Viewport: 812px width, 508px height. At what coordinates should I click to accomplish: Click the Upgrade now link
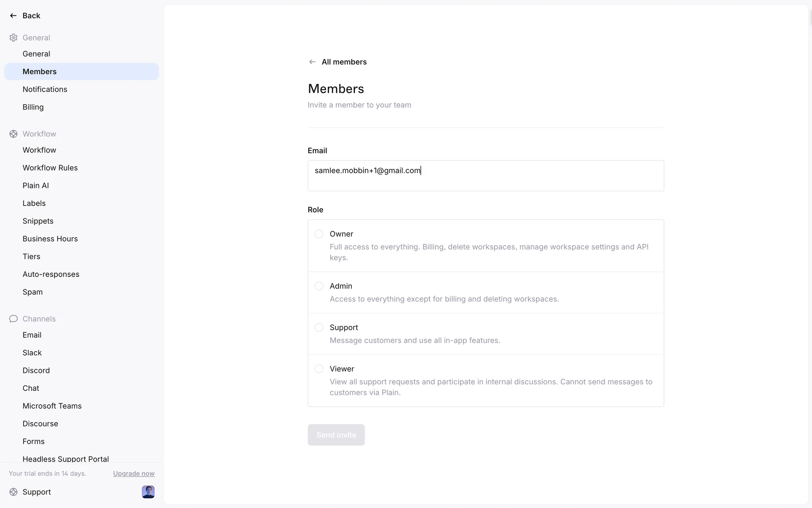[134, 474]
